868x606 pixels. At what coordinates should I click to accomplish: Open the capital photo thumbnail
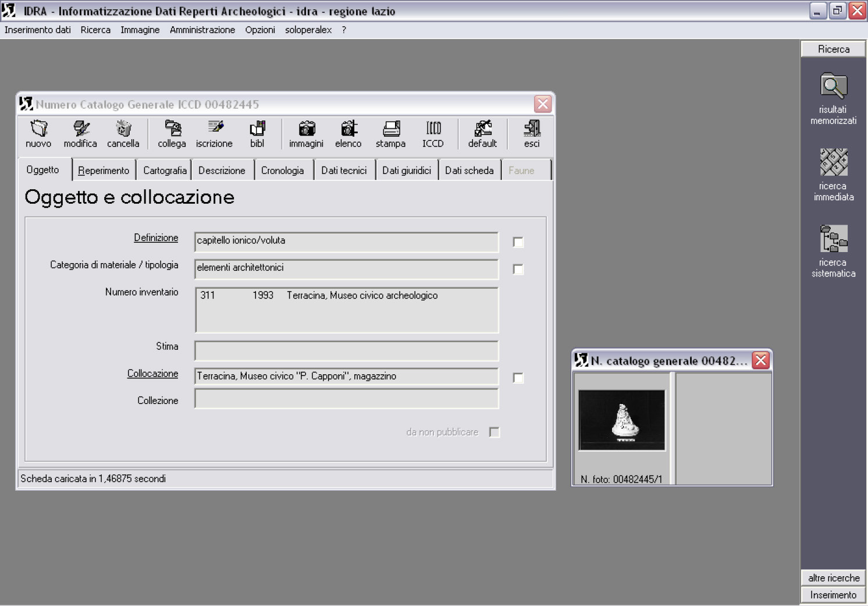tap(621, 420)
